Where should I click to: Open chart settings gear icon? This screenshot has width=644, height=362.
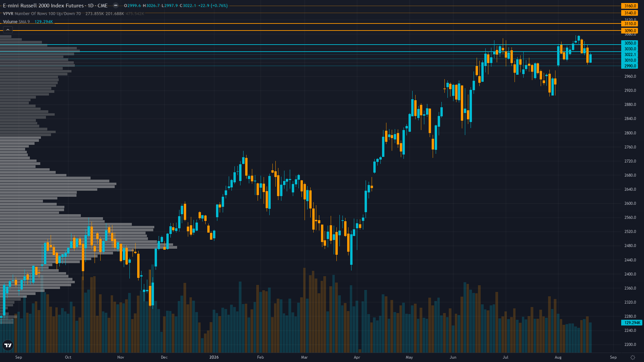point(633,357)
